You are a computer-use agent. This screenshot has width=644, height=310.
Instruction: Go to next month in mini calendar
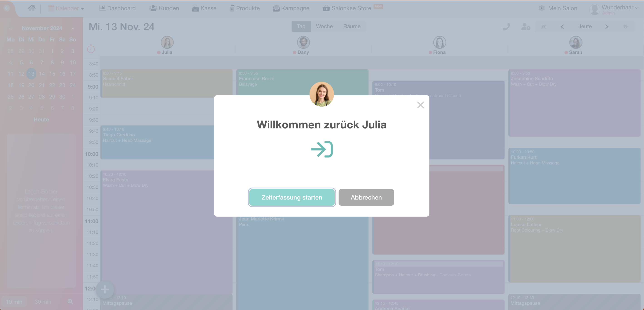click(x=73, y=28)
